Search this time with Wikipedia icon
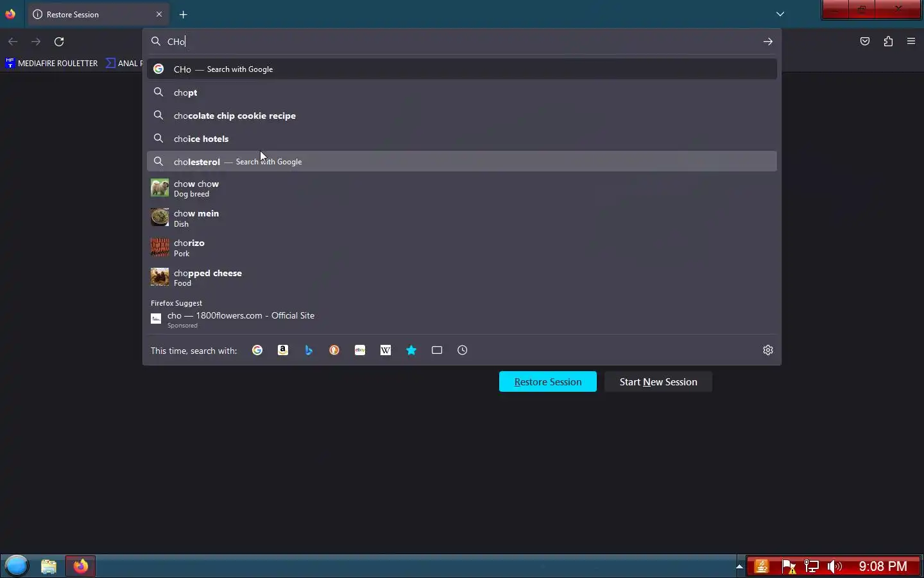924x578 pixels. click(x=386, y=350)
